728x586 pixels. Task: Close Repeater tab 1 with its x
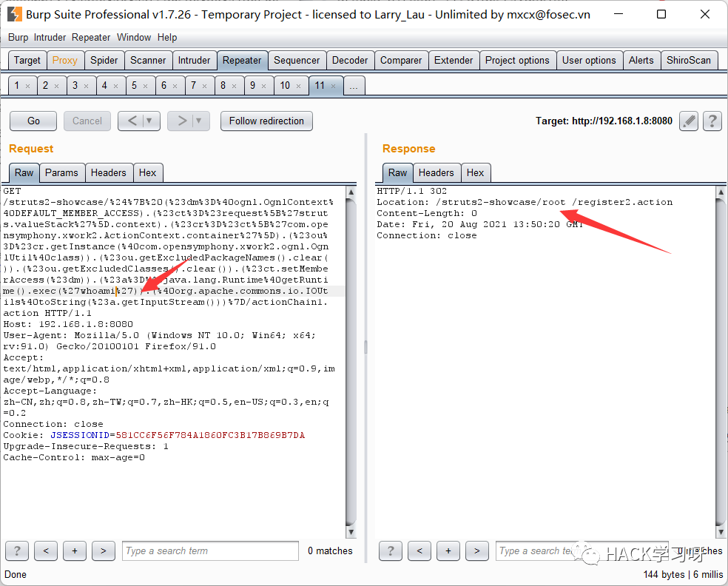[x=28, y=86]
